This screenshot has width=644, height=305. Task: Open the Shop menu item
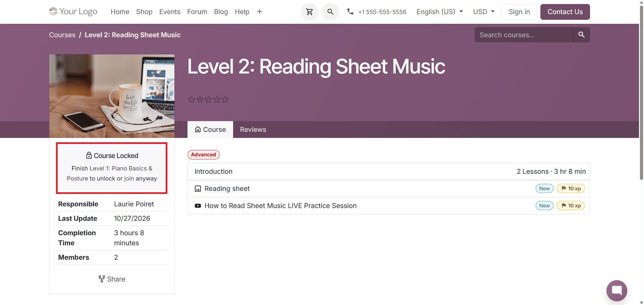coord(144,12)
